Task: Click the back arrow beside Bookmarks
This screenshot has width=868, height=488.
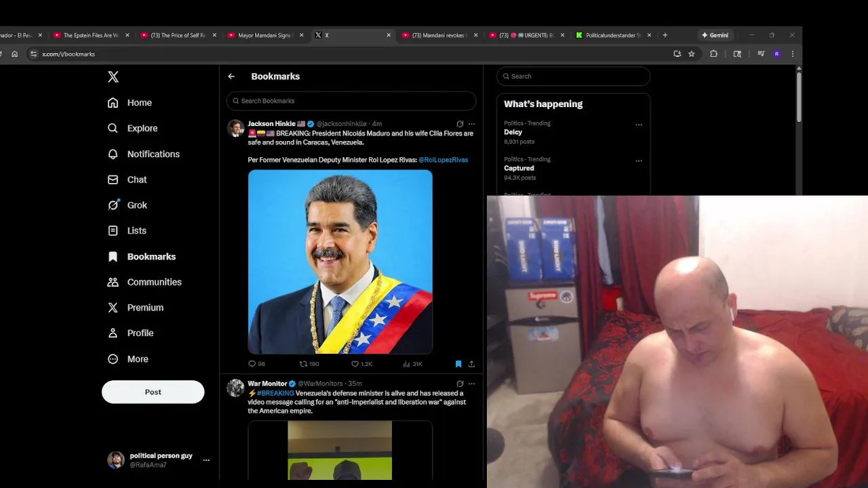Action: click(231, 77)
